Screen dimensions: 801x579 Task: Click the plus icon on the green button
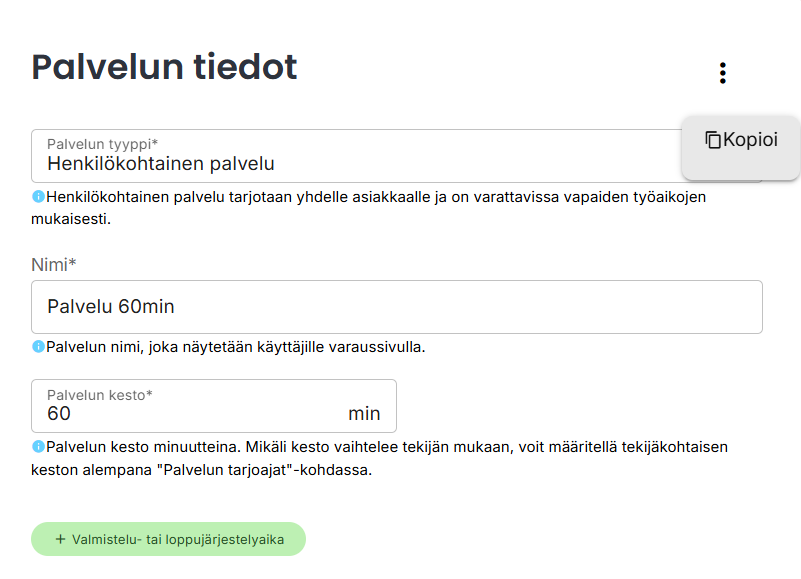60,539
